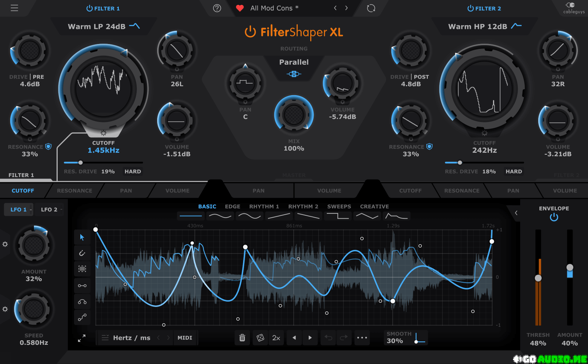Switch to the Resonance tab for Filter 1
The image size is (588, 364).
point(74,191)
